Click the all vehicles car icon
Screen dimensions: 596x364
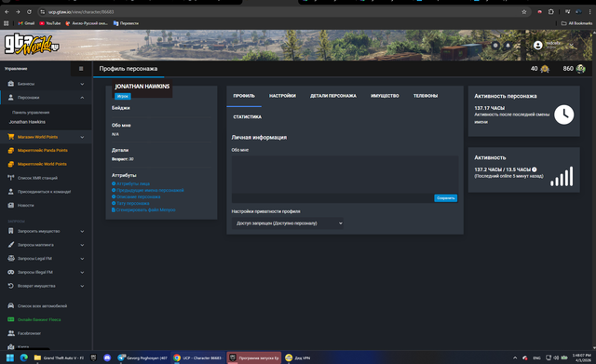pos(11,306)
